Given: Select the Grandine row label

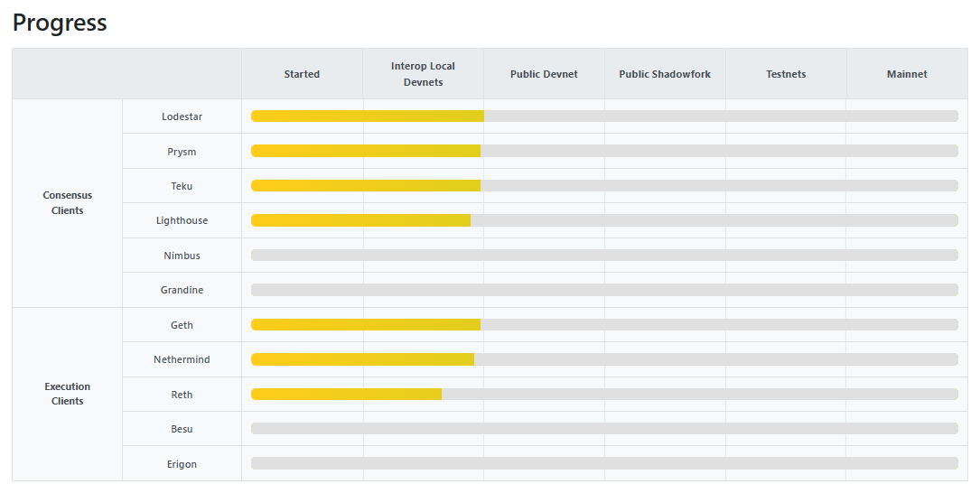Looking at the screenshot, I should pyautogui.click(x=182, y=290).
